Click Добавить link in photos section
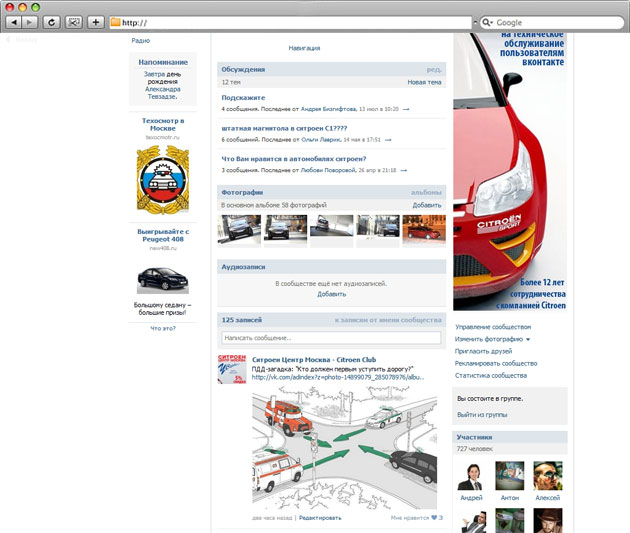 (427, 205)
